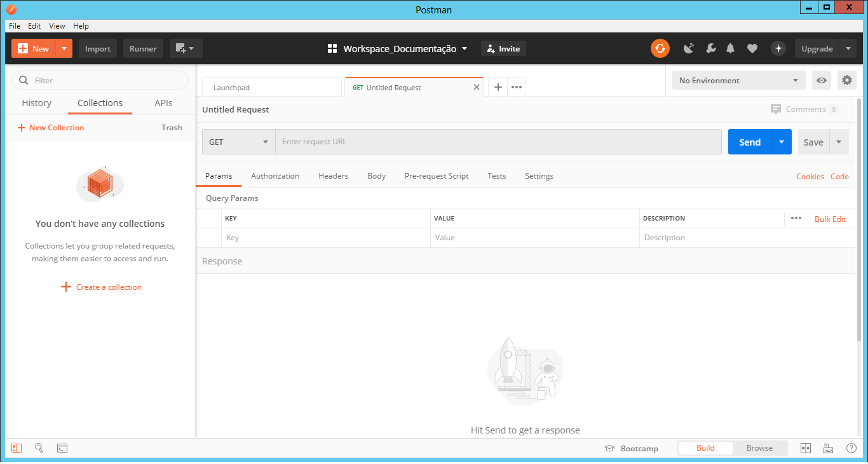Open the keyboard shortcuts icon
The width and height of the screenshot is (868, 464).
coord(829,448)
